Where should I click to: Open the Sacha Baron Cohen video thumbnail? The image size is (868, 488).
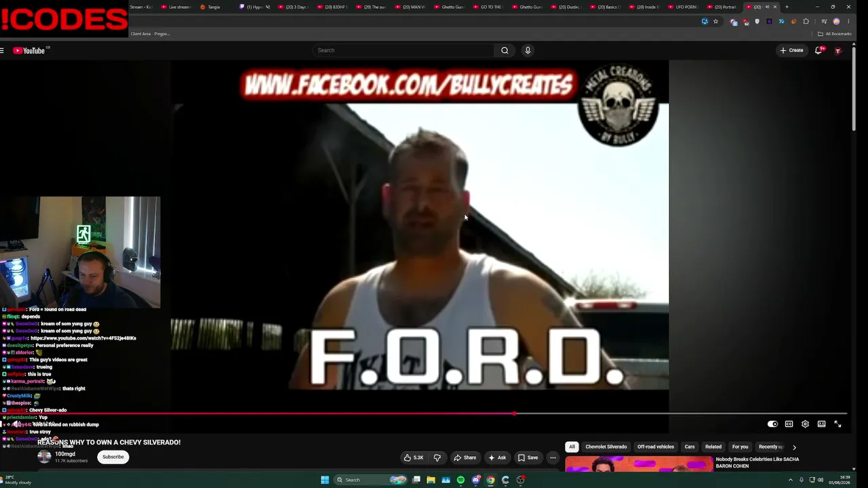639,465
